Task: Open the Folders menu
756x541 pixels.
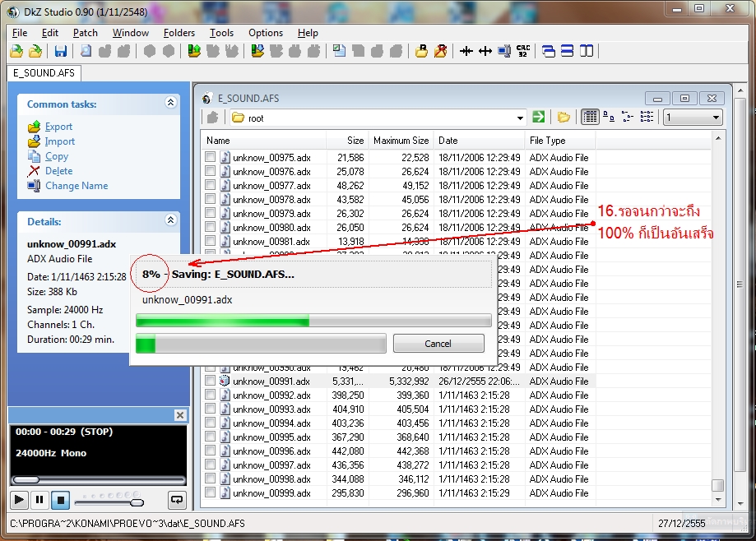Action: pyautogui.click(x=179, y=33)
